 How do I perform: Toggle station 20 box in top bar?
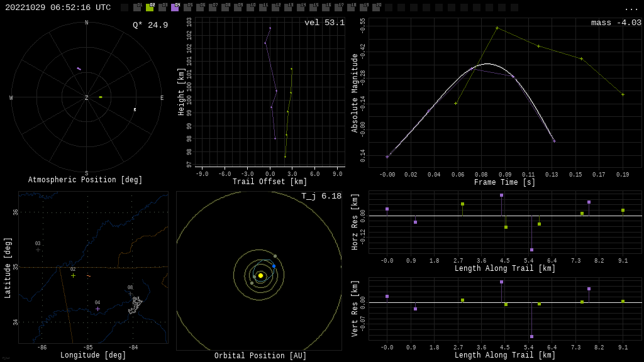click(x=376, y=8)
